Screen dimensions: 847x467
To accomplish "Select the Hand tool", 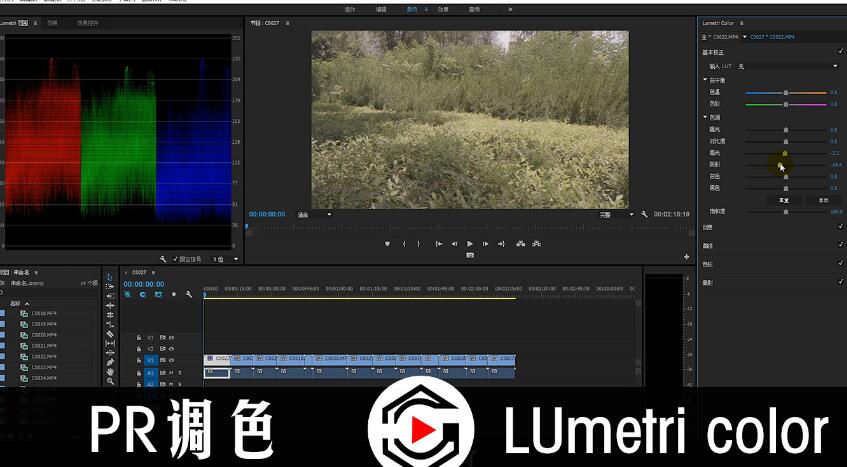I will [x=110, y=371].
